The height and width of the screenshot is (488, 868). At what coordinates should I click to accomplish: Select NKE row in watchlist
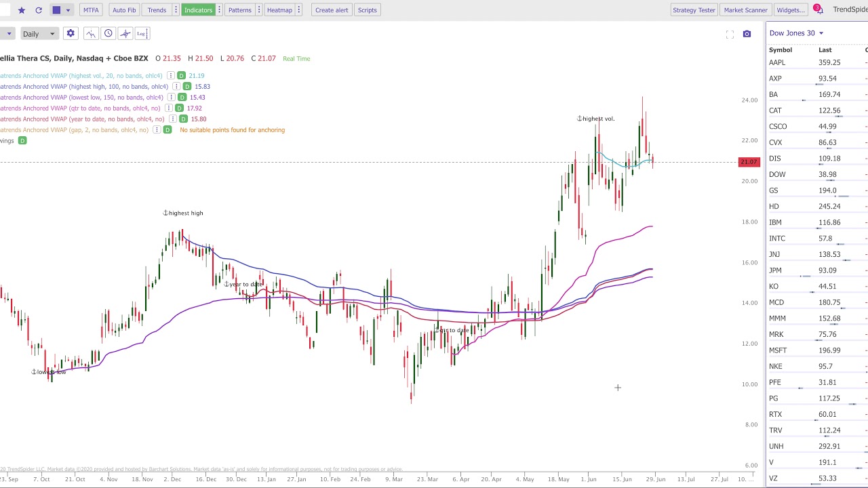pyautogui.click(x=817, y=366)
